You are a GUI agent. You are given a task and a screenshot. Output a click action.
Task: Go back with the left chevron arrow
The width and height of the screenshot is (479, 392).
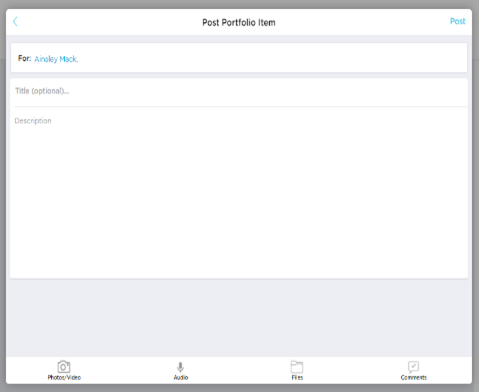(15, 22)
